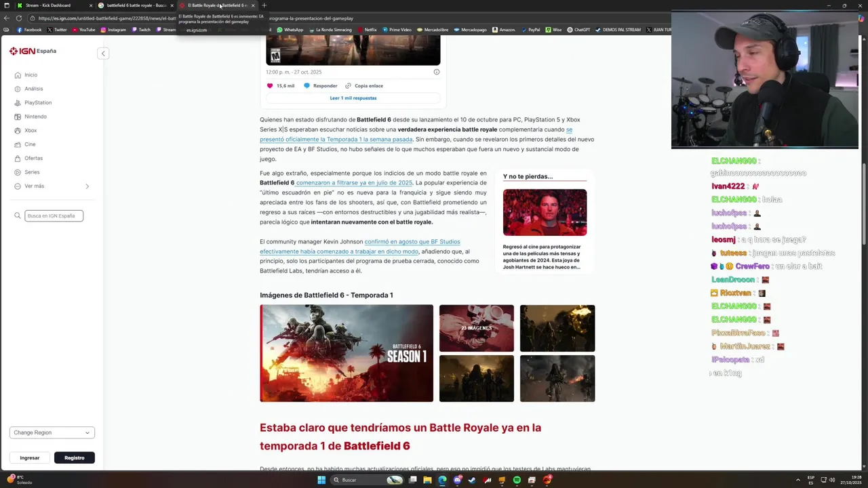Open Twitch bookmark
This screenshot has width=868, height=488.
tap(141, 30)
